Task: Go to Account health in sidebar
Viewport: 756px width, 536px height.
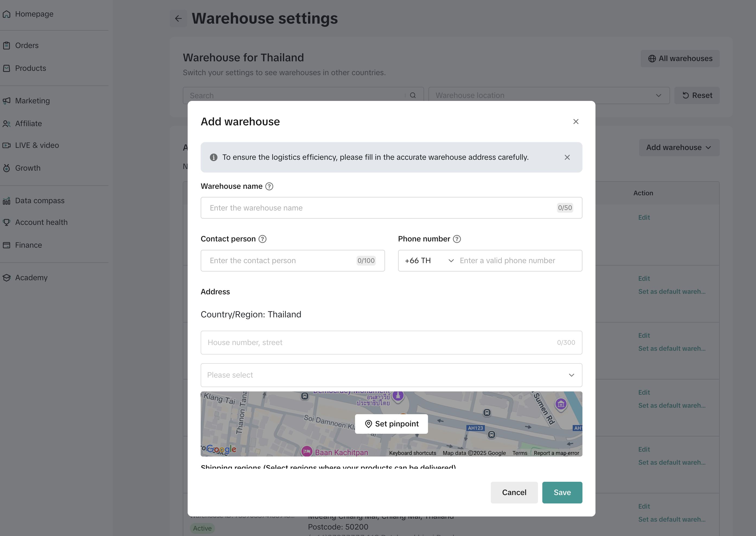Action: [41, 222]
